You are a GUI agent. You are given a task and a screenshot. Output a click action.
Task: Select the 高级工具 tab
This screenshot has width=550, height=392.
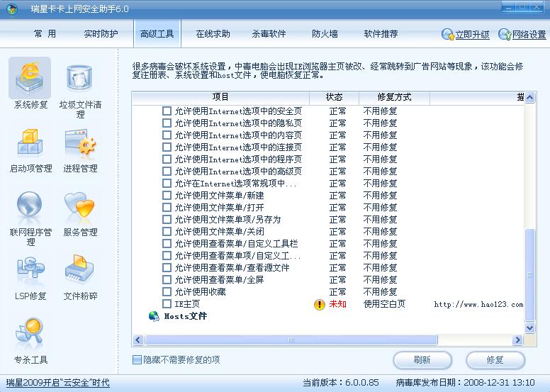pos(157,34)
